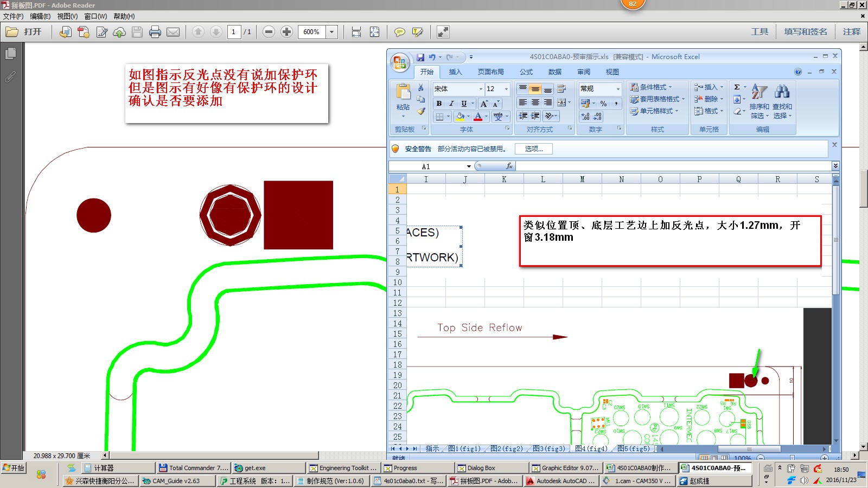Click the fit width scrolling mode icon

pyautogui.click(x=356, y=32)
